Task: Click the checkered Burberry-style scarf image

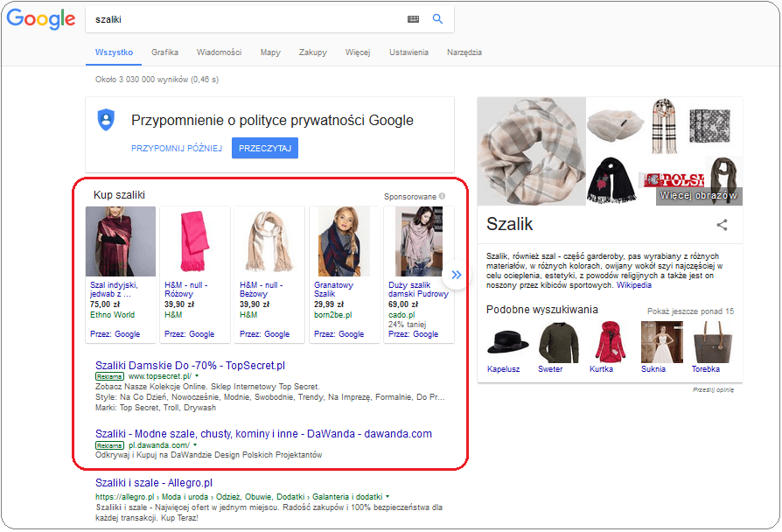Action: coord(664,126)
